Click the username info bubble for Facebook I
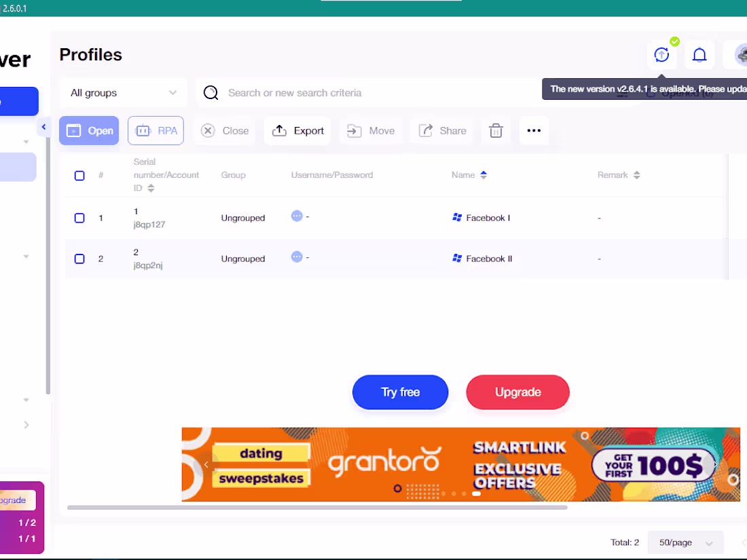Viewport: 747px width, 560px height. pyautogui.click(x=296, y=216)
